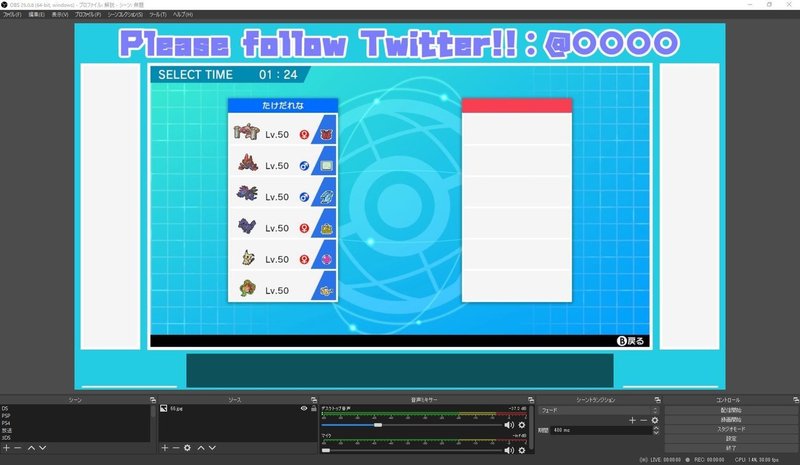Open the File menu
This screenshot has height=465, width=800.
[x=12, y=15]
